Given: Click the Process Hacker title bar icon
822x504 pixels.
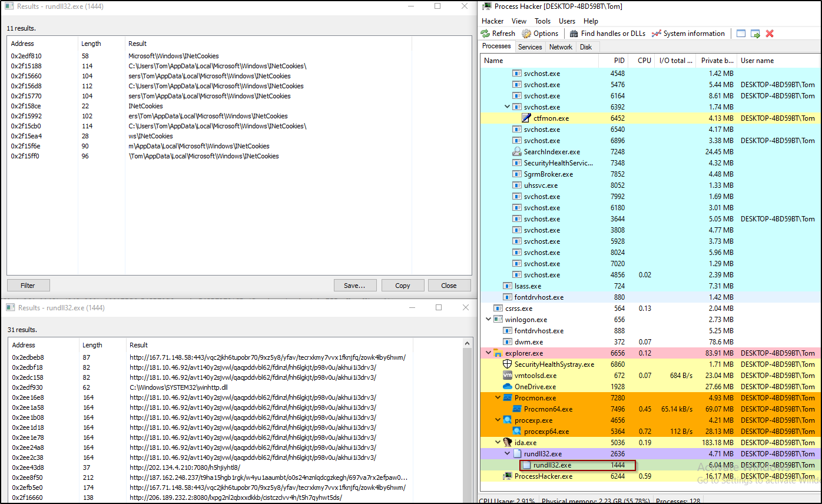Looking at the screenshot, I should click(x=487, y=6).
